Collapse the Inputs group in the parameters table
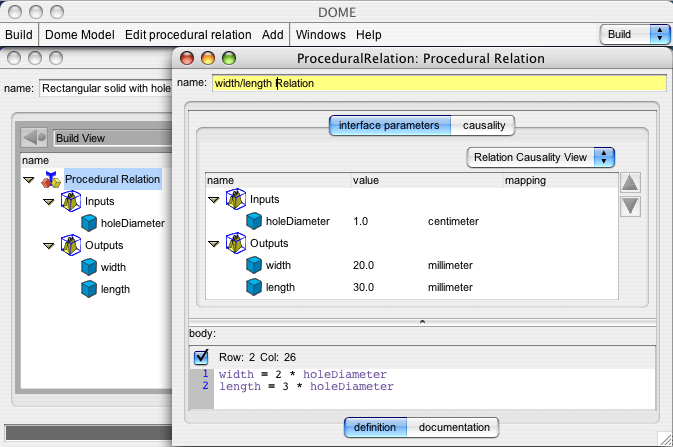Image resolution: width=673 pixels, height=447 pixels. tap(214, 200)
